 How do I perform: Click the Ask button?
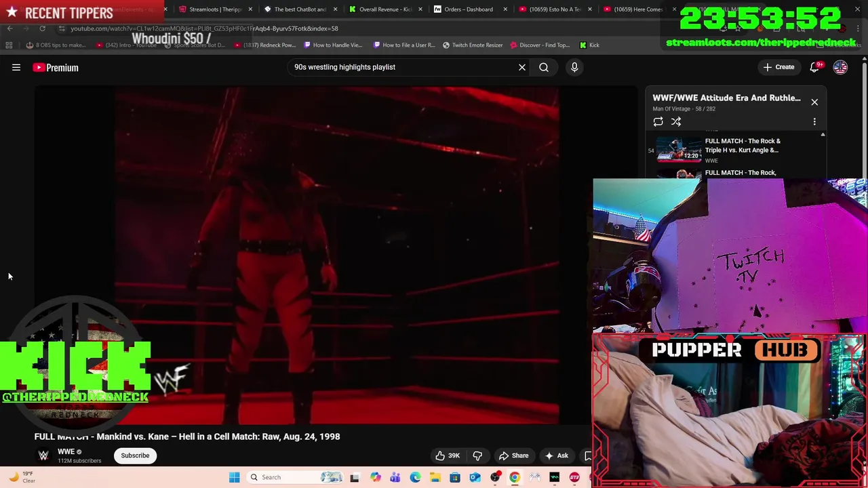pos(556,455)
